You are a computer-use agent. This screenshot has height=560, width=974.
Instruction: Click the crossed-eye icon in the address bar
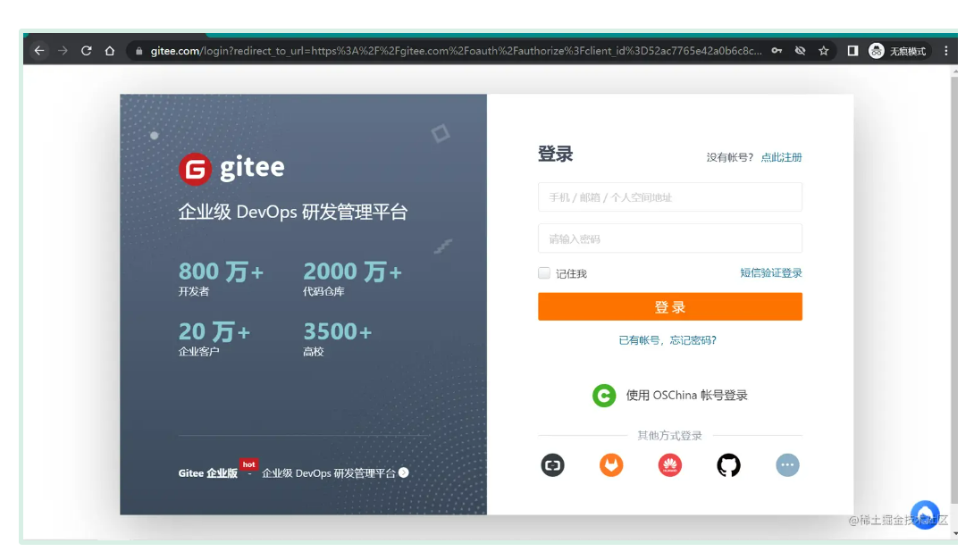click(x=800, y=51)
